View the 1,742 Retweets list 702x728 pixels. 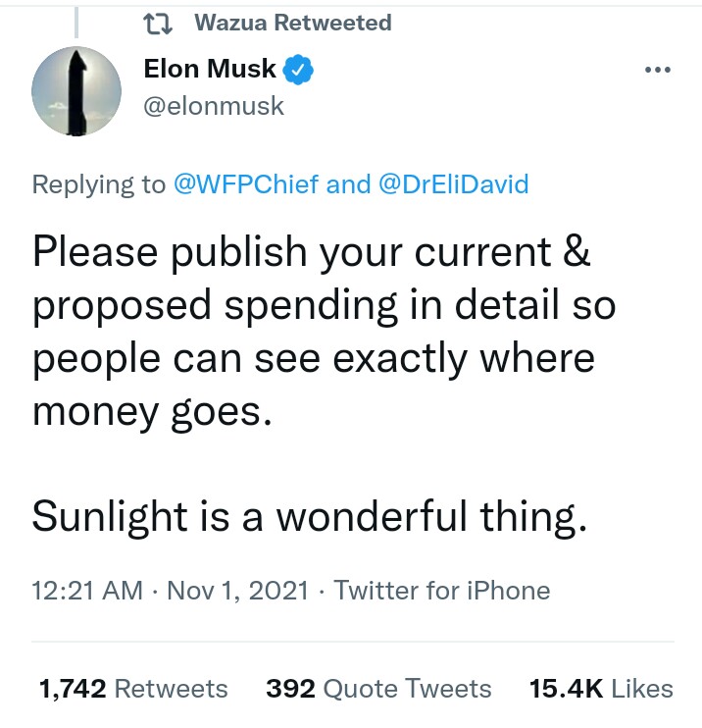132,689
